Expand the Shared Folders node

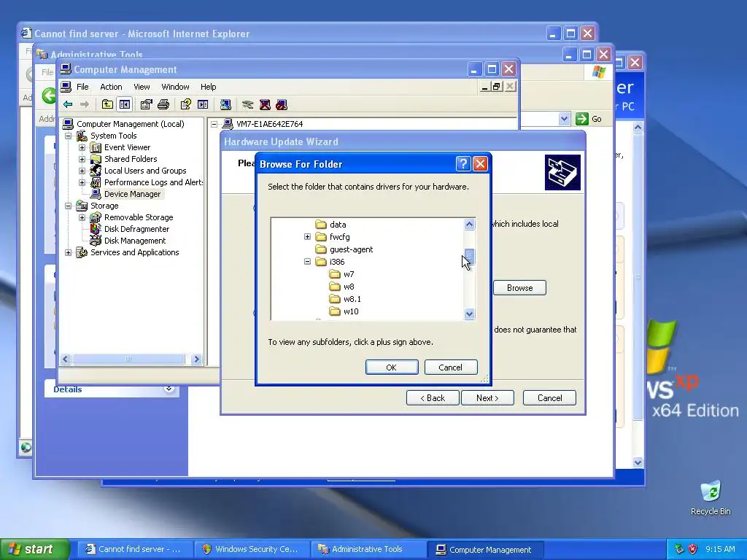[x=82, y=159]
